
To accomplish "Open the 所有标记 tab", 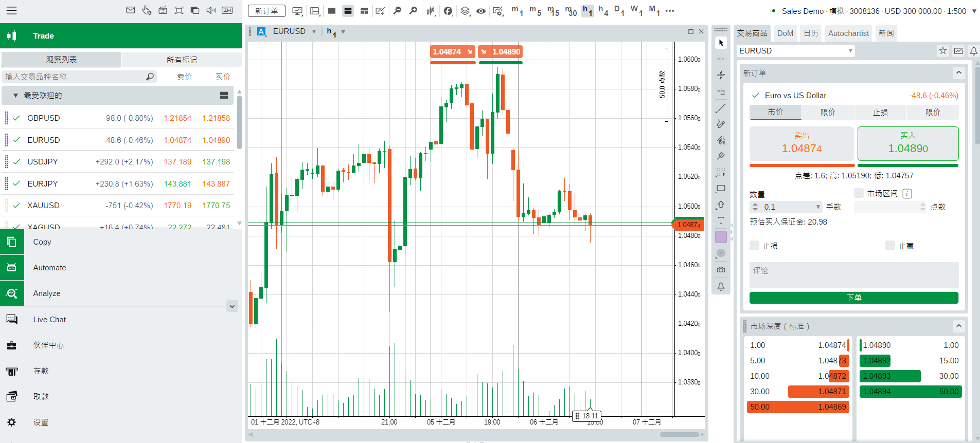I will 182,60.
